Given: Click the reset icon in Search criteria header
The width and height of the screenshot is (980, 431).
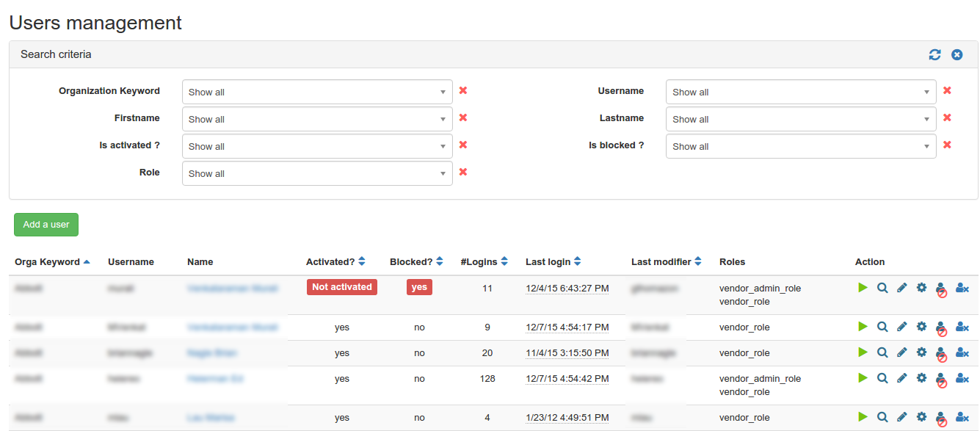Looking at the screenshot, I should click(x=957, y=54).
